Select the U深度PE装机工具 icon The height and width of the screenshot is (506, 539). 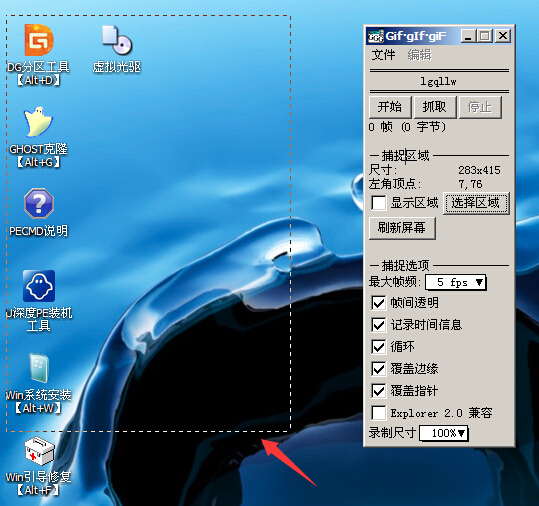click(39, 286)
